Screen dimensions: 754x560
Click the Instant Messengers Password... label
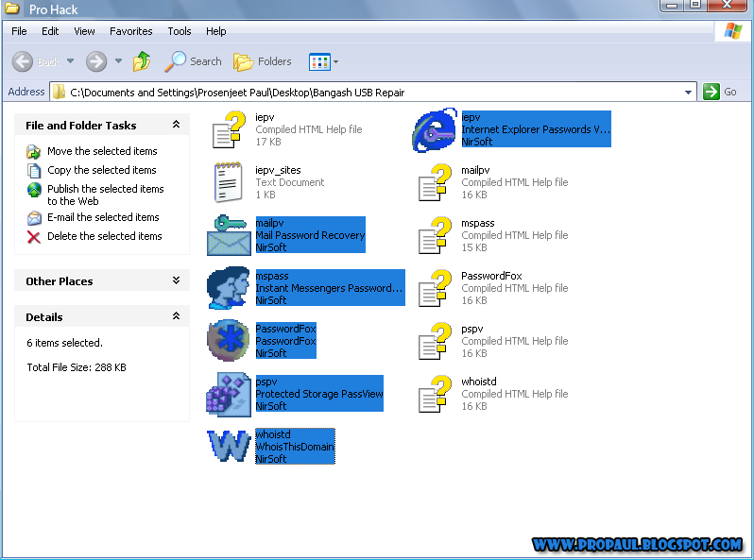pyautogui.click(x=329, y=288)
